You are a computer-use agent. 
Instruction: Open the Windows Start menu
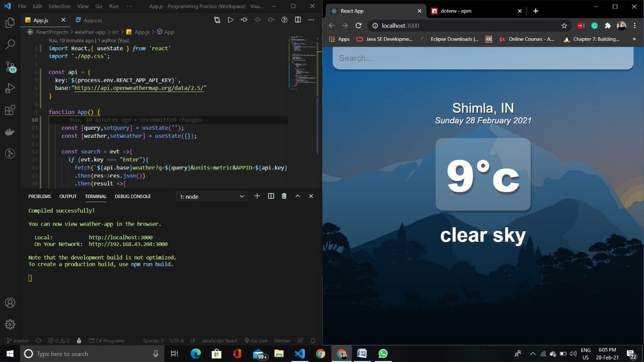[10, 353]
